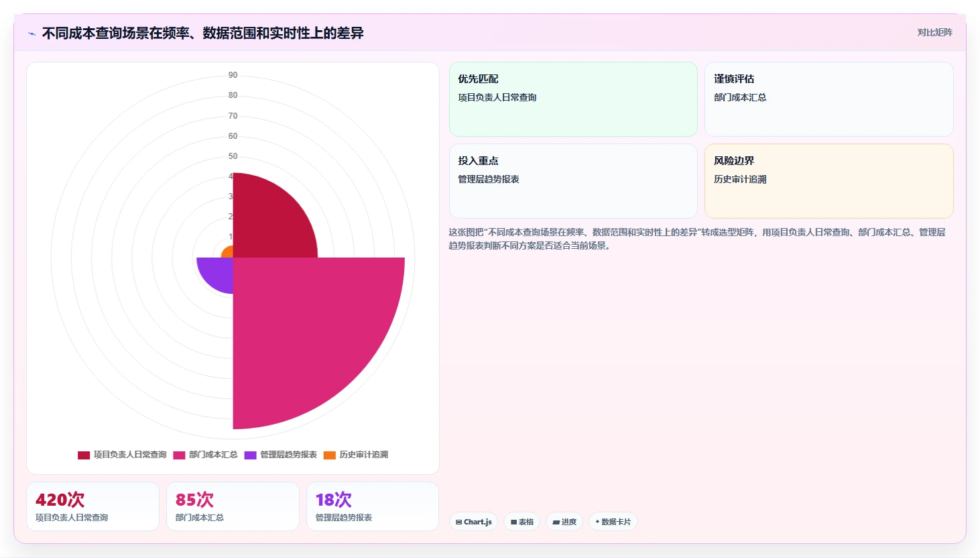Open the 谨慎评估 matrix card
The height and width of the screenshot is (558, 980).
(829, 99)
